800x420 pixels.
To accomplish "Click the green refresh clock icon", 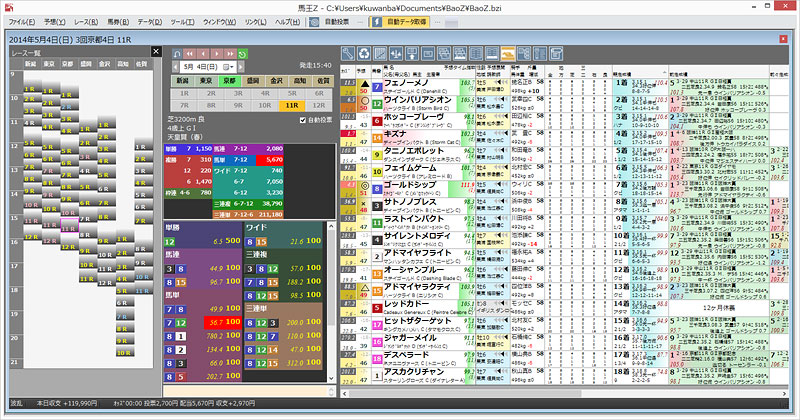I will pos(242,54).
